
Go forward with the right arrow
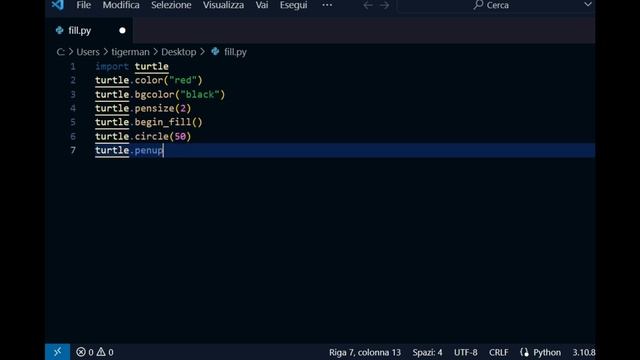tap(384, 5)
